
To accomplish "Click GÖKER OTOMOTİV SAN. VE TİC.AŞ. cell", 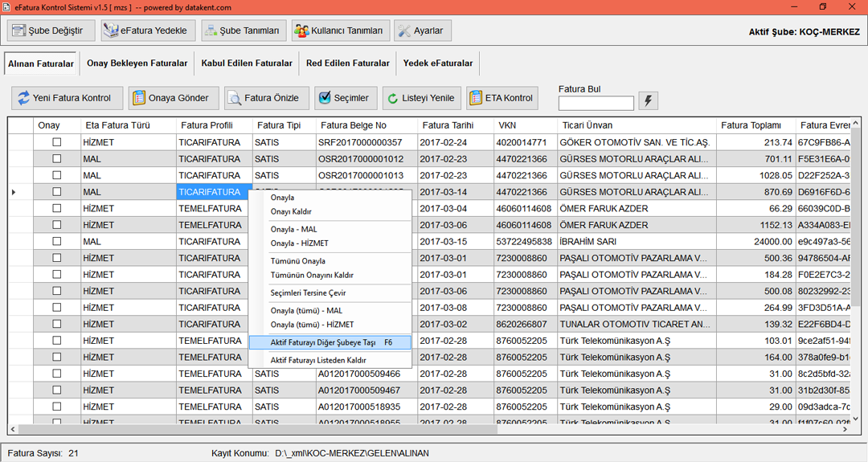I will (636, 142).
